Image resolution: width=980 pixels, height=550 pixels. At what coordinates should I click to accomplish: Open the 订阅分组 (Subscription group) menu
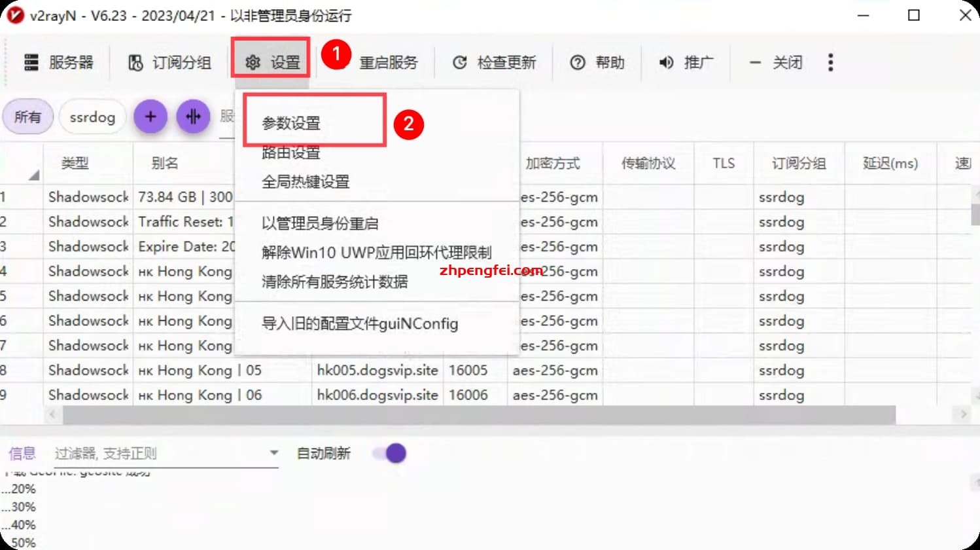[169, 62]
